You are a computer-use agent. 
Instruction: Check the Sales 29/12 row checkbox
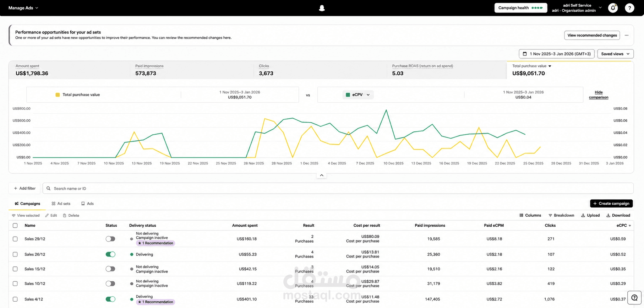pyautogui.click(x=15, y=239)
